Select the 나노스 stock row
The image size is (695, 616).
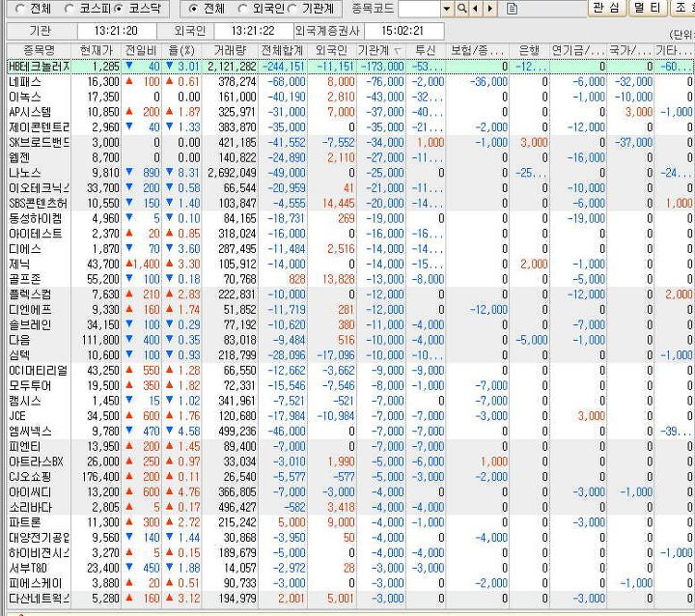(x=350, y=173)
